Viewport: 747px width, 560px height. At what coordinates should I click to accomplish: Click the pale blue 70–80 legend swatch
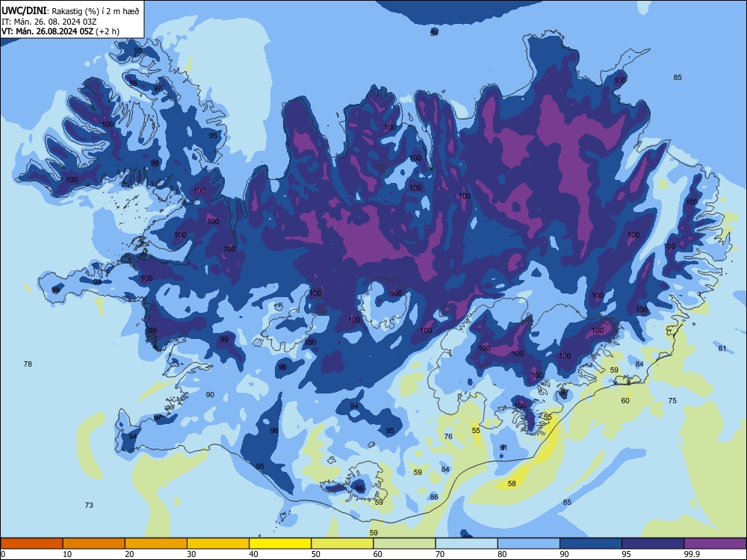tap(466, 544)
